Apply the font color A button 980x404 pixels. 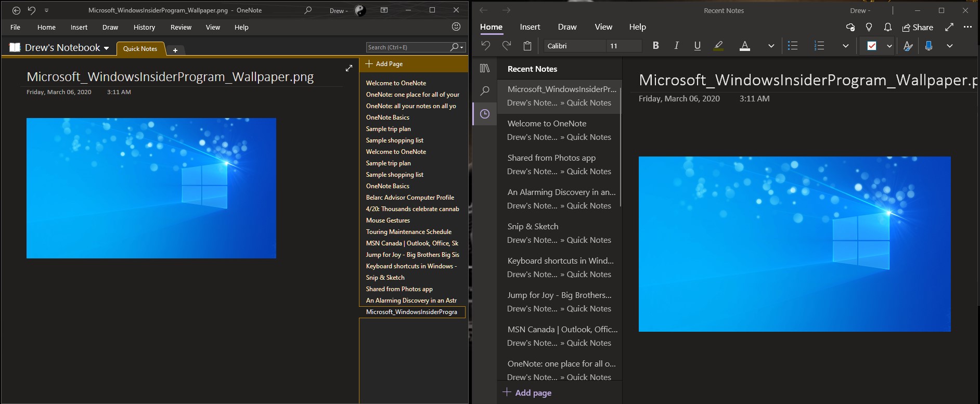click(x=745, y=46)
